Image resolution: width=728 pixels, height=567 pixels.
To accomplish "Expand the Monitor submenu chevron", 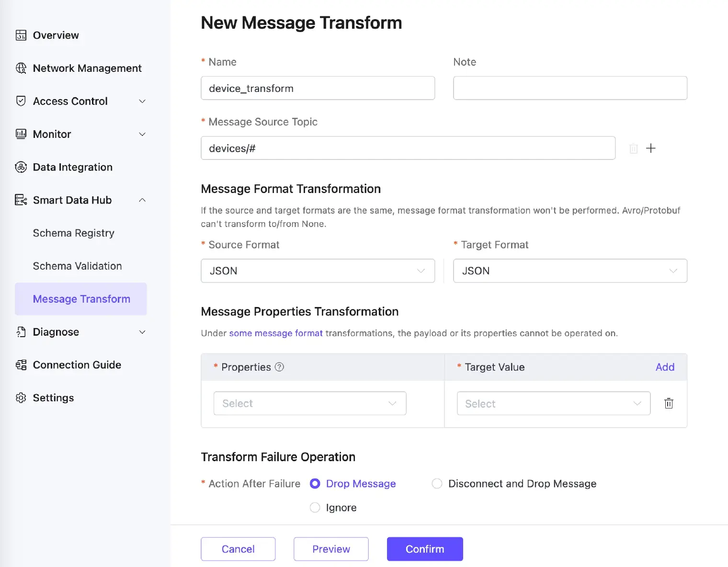I will click(x=142, y=134).
